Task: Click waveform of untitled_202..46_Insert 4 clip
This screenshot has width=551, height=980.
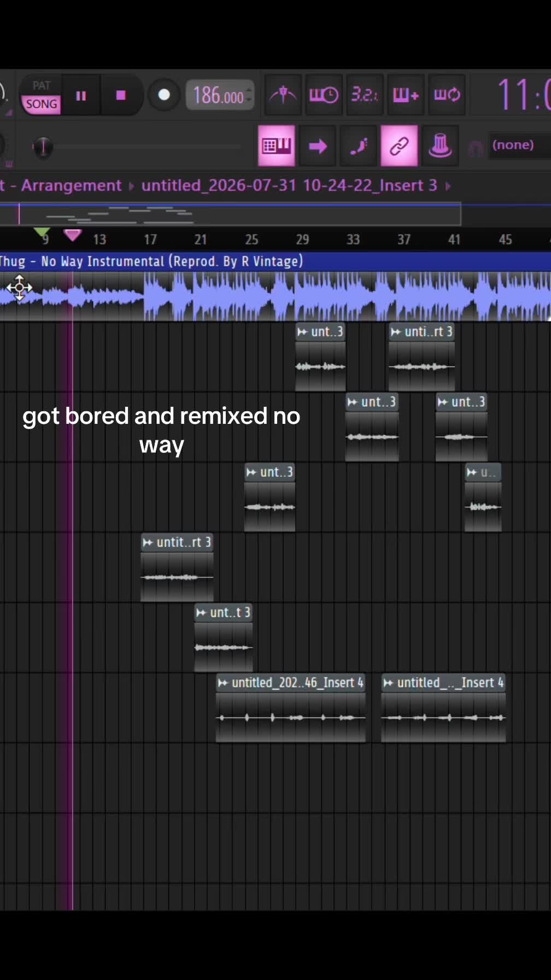Action: click(x=290, y=717)
